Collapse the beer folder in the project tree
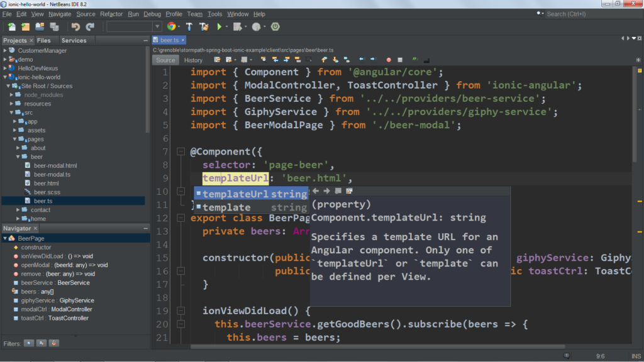 coord(19,156)
